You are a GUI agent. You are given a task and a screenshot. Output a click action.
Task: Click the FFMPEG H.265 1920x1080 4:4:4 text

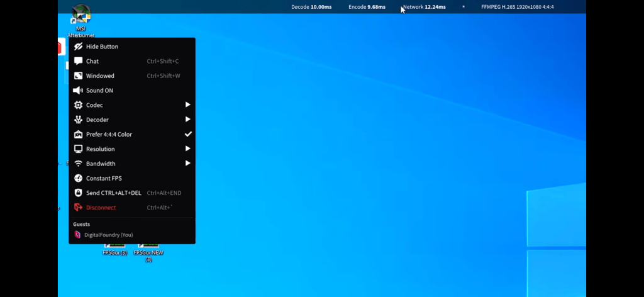[518, 7]
